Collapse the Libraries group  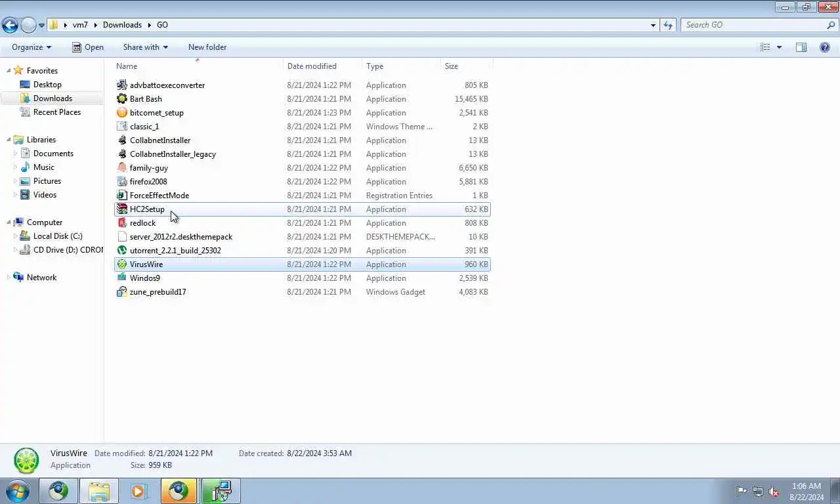[x=9, y=140]
